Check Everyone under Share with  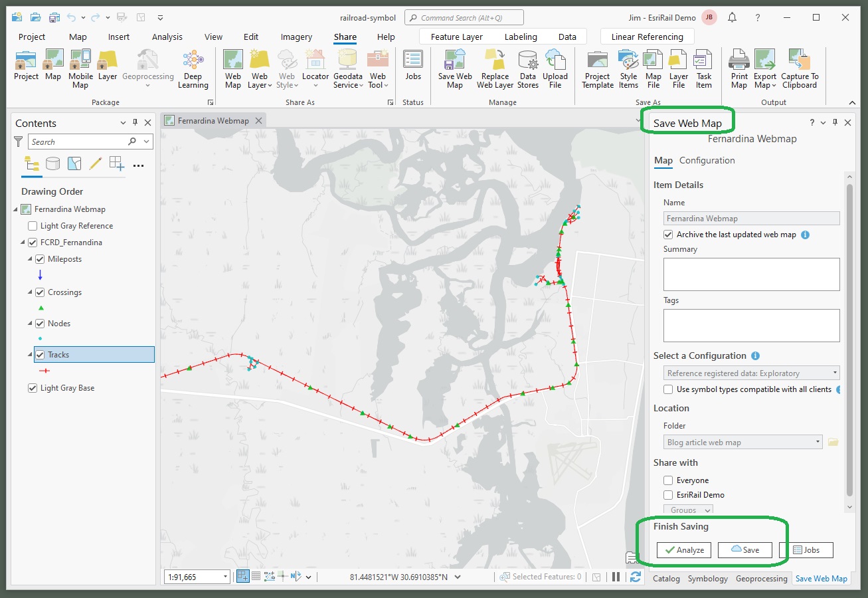tap(668, 480)
